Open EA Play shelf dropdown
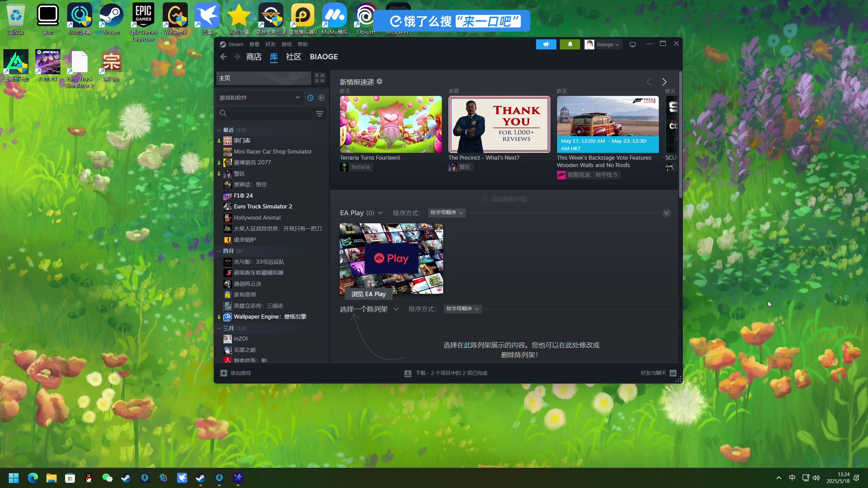 tap(380, 213)
